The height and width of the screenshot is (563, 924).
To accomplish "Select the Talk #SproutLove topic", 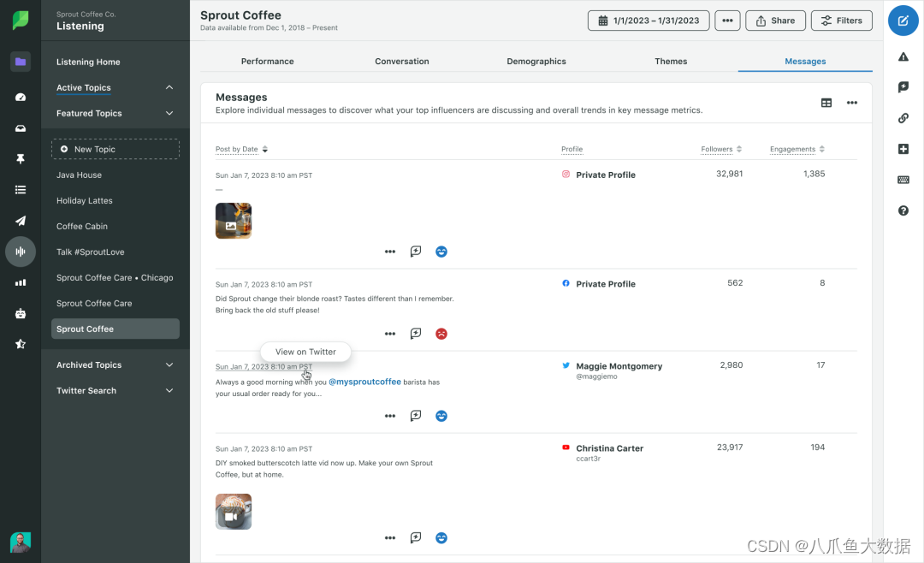I will point(90,252).
